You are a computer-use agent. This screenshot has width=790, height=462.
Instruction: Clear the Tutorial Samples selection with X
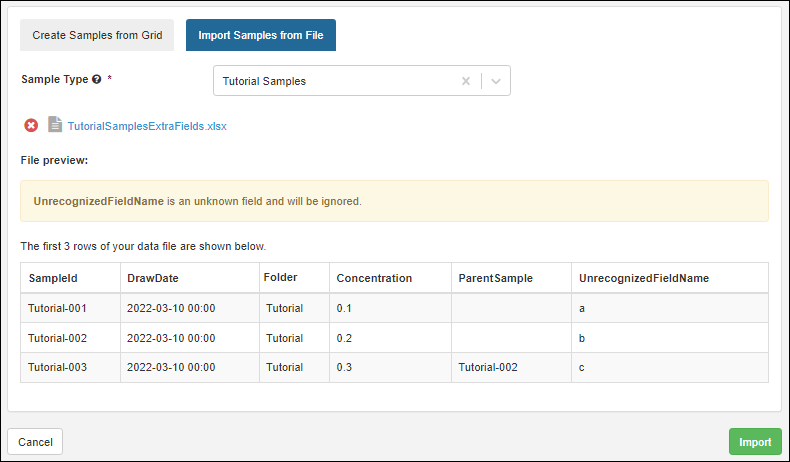pos(465,81)
